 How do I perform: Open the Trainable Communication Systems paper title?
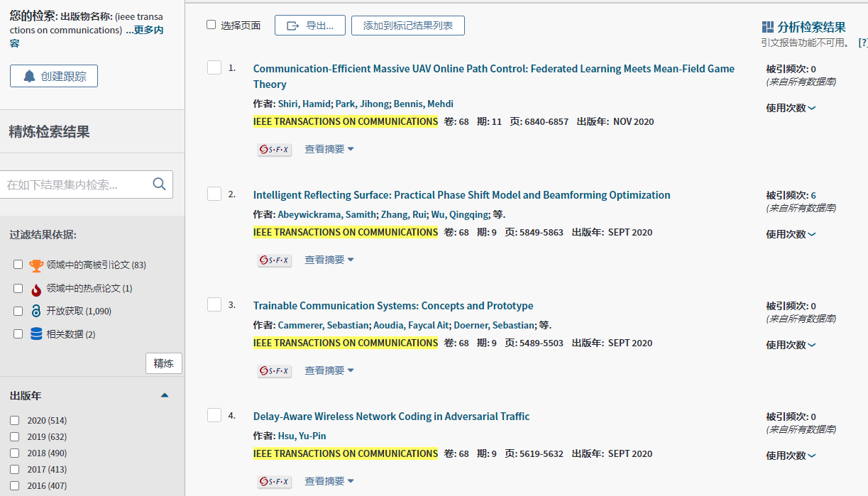coord(393,306)
